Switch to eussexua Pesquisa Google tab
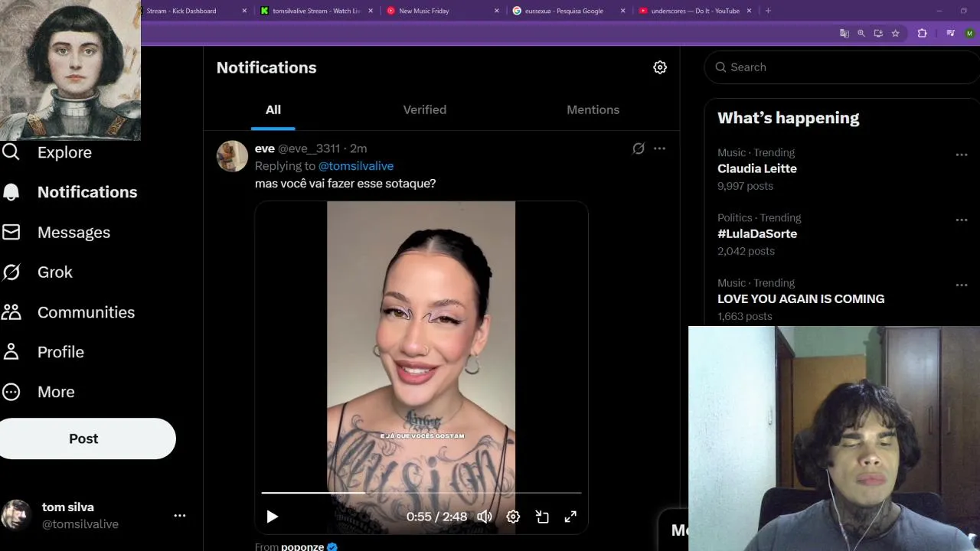Viewport: 980px width, 551px height. tap(563, 11)
